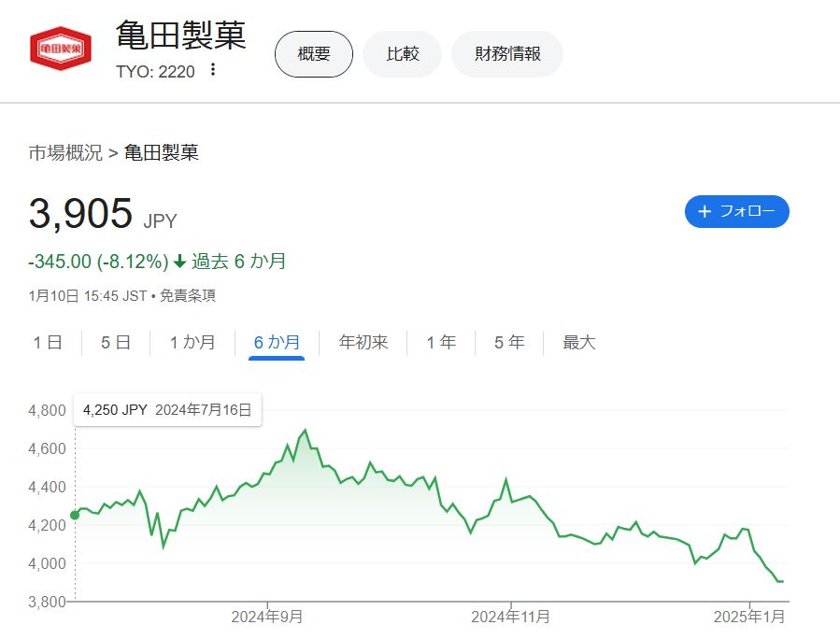This screenshot has height=639, width=840.
Task: Click 亀田製菓 in the breadcrumb
Action: 162,152
